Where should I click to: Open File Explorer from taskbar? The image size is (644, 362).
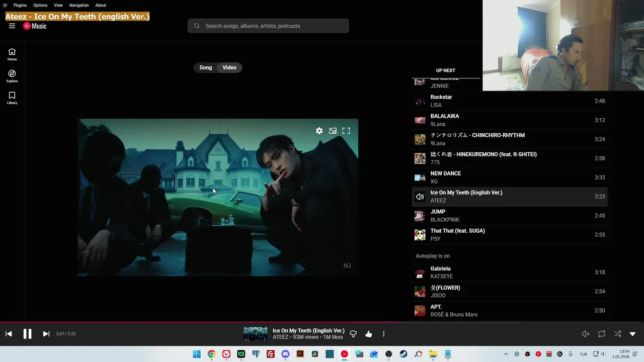[433, 354]
